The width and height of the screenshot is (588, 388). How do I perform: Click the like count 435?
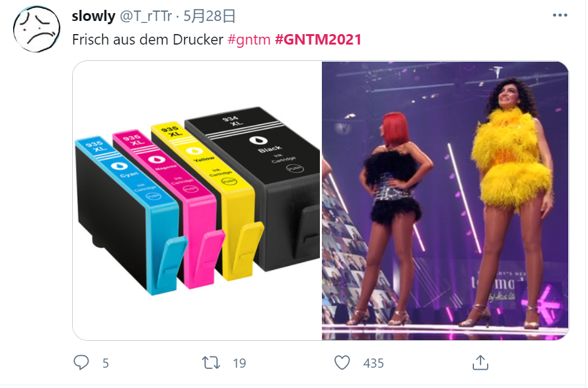click(x=373, y=363)
